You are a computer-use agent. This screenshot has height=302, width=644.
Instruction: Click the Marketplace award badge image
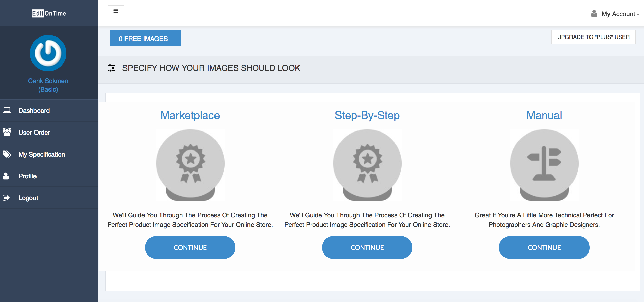pyautogui.click(x=190, y=165)
